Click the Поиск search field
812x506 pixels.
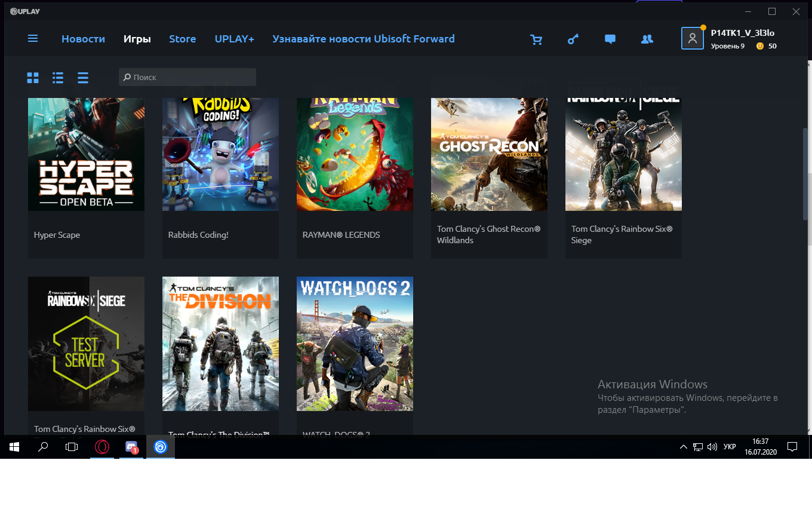187,77
